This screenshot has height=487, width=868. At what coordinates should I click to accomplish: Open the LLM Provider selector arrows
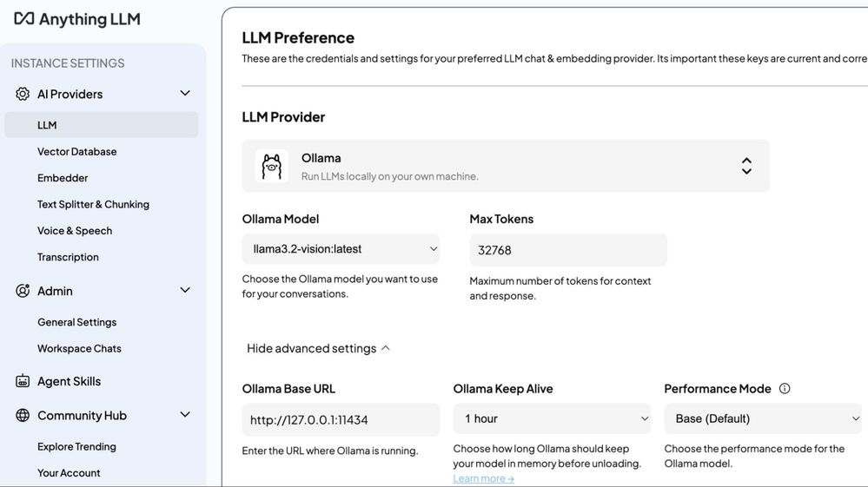(x=746, y=166)
